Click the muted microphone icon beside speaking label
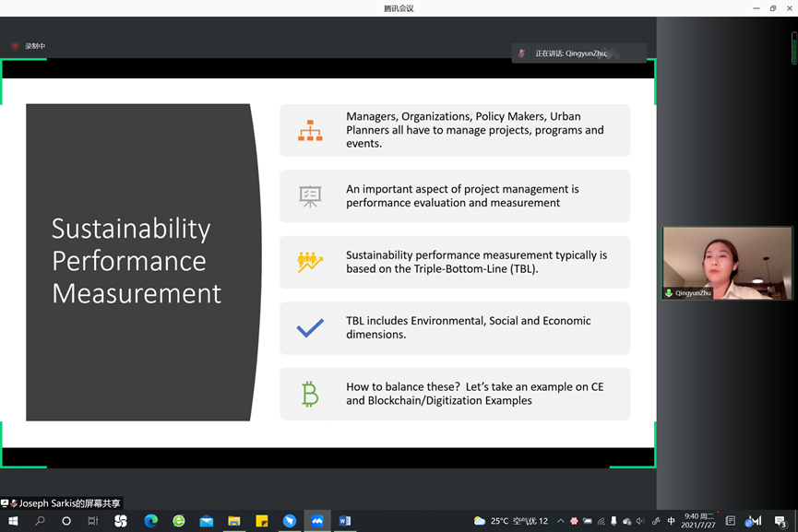798x532 pixels. click(x=522, y=53)
